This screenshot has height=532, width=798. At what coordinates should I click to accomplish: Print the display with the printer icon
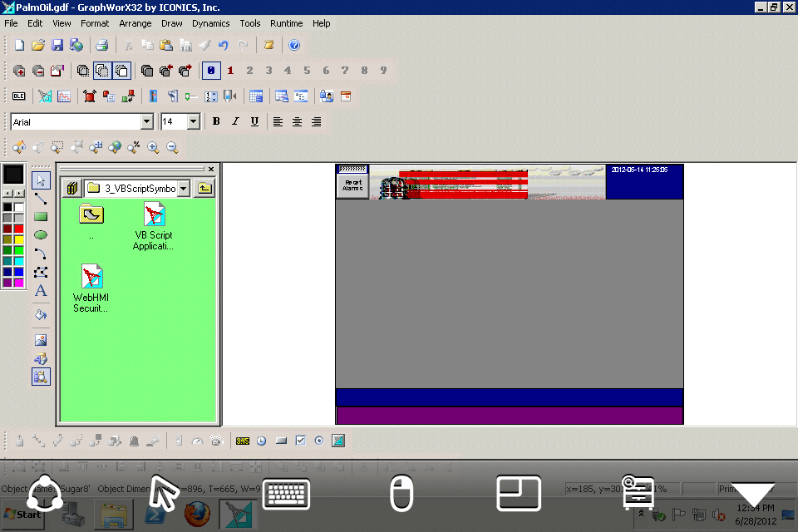pyautogui.click(x=101, y=46)
